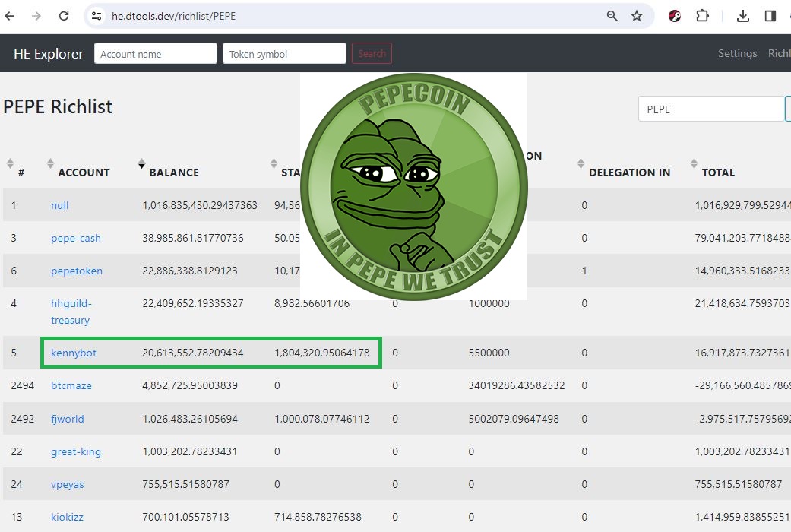Viewport: 791px width, 532px height.
Task: Reload the page with the refresh icon
Action: 64,16
